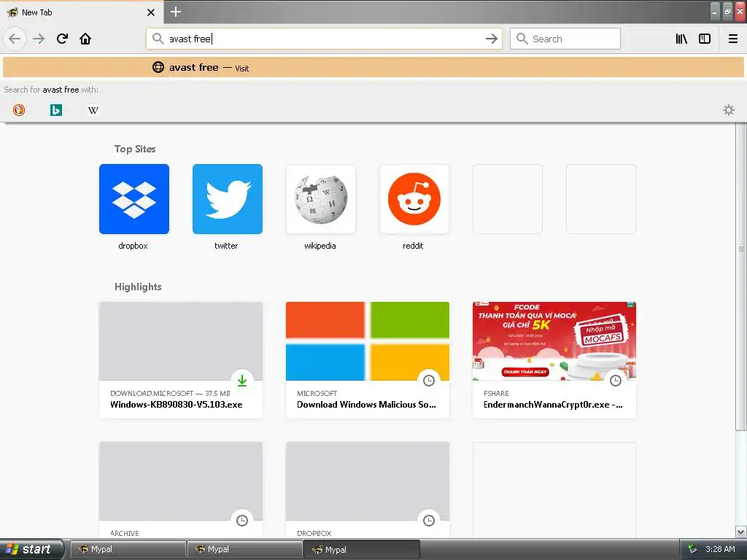The height and width of the screenshot is (560, 747).
Task: Open search settings gear icon
Action: (x=729, y=110)
